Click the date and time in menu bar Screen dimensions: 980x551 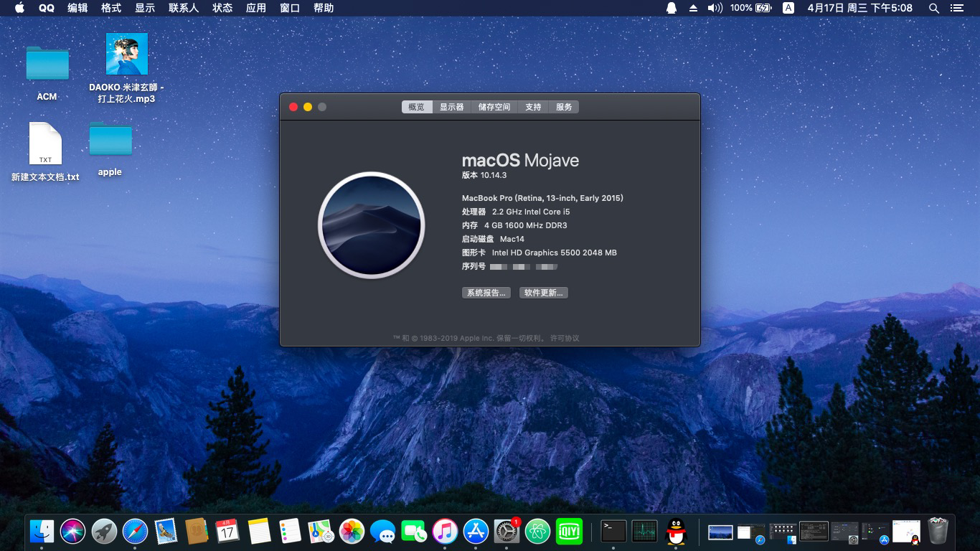point(860,8)
